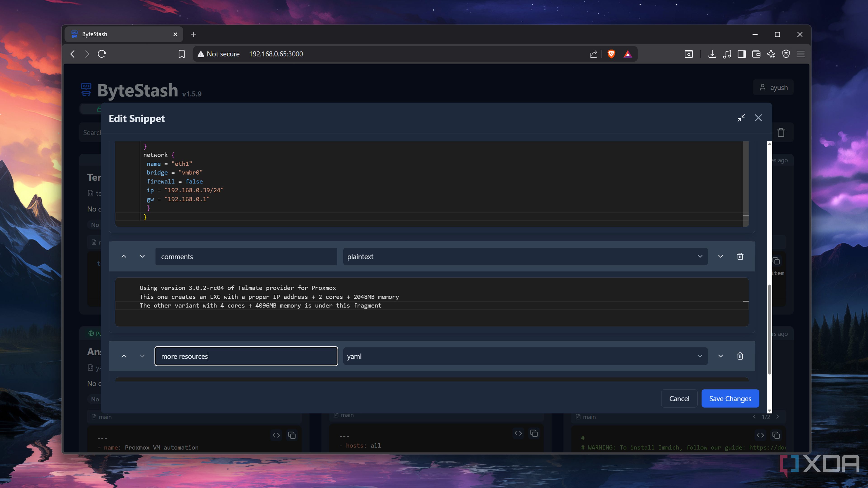The image size is (868, 488).
Task: Close the Edit Snippet dialog
Action: [x=758, y=118]
